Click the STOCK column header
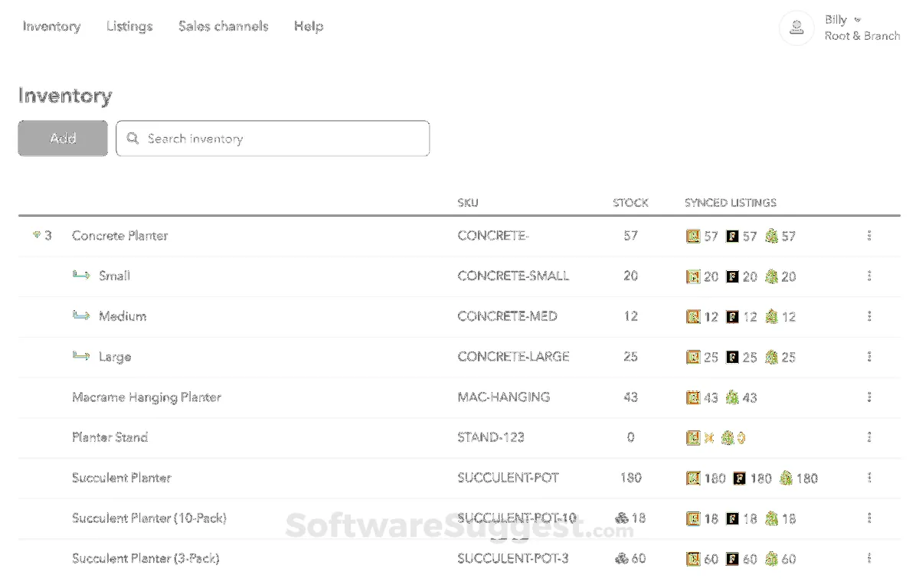Screen dimensions: 919x588 point(630,203)
